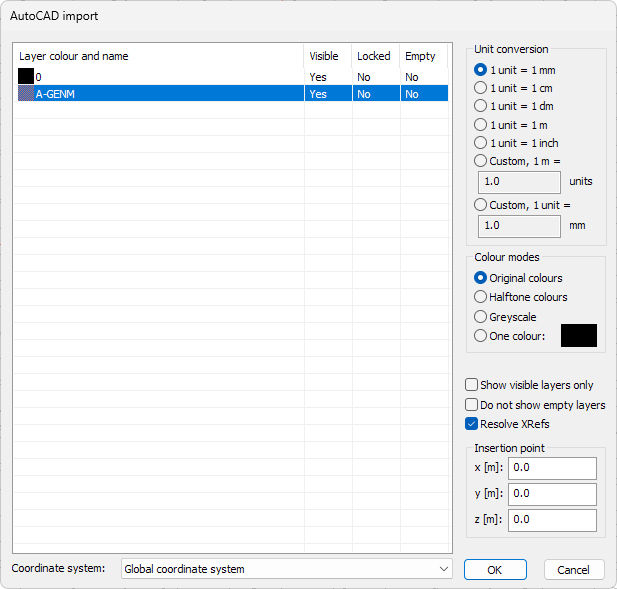Image resolution: width=617 pixels, height=589 pixels.
Task: Sort by Layer colour and name header
Action: pyautogui.click(x=159, y=56)
